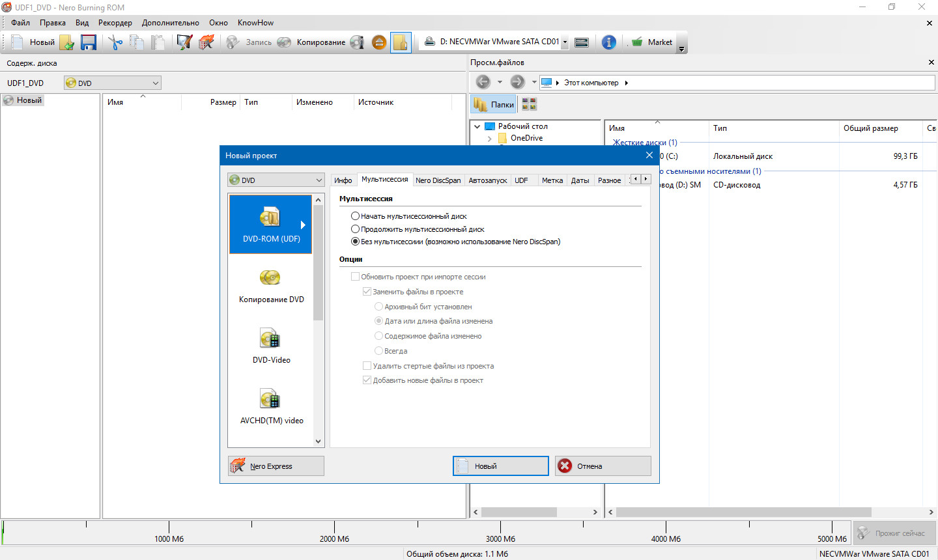Click the Choose recorder icon
Viewport: 938px width, 560px height.
(582, 42)
